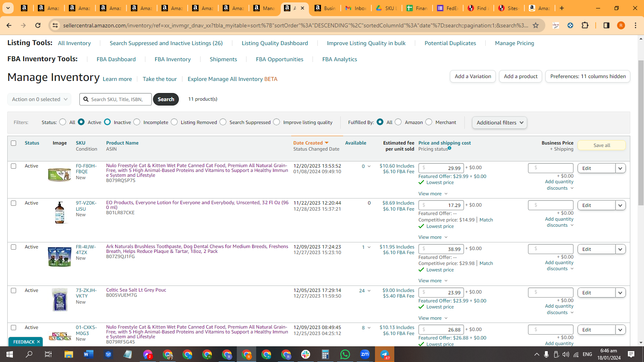Click the page vertical scrollbar

(640, 133)
